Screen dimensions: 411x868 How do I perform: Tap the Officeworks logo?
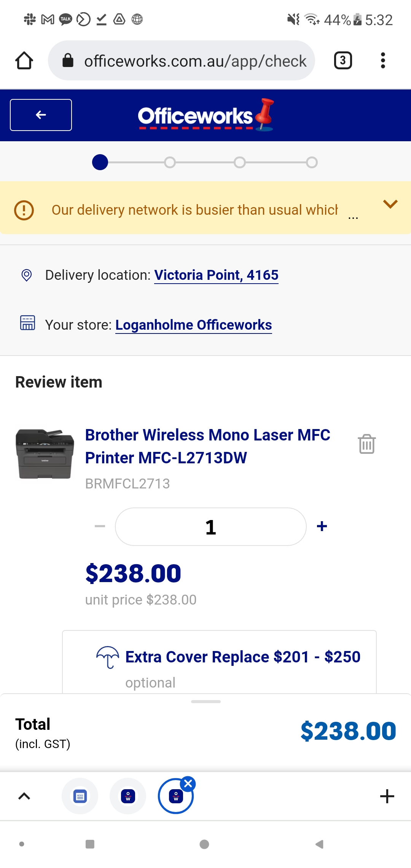pos(205,115)
